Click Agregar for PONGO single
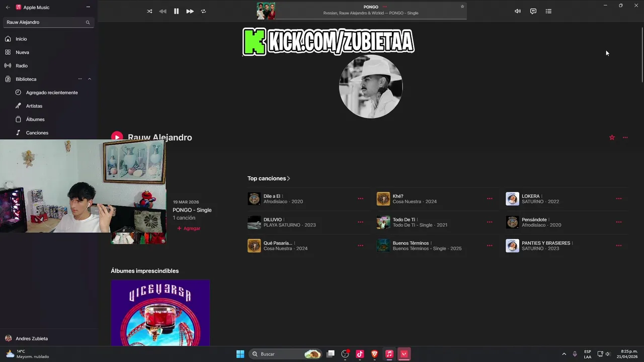The image size is (644, 362). tap(189, 228)
